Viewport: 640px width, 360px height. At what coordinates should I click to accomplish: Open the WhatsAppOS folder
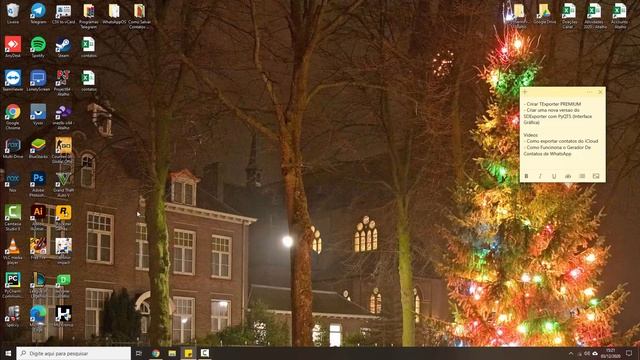[114, 13]
